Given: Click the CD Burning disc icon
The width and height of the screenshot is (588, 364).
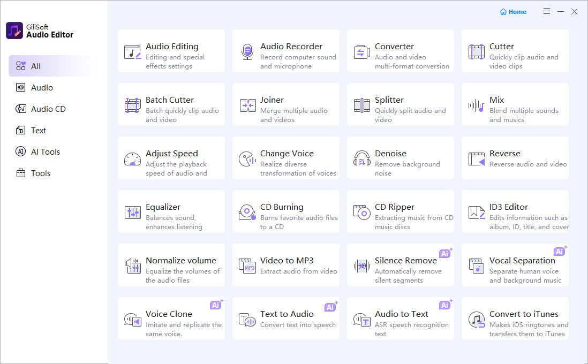Looking at the screenshot, I should click(x=247, y=212).
